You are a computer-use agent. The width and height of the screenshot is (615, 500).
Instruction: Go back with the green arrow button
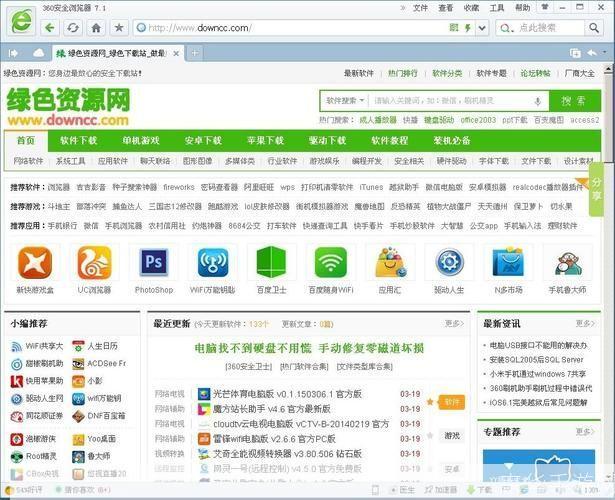pos(50,28)
